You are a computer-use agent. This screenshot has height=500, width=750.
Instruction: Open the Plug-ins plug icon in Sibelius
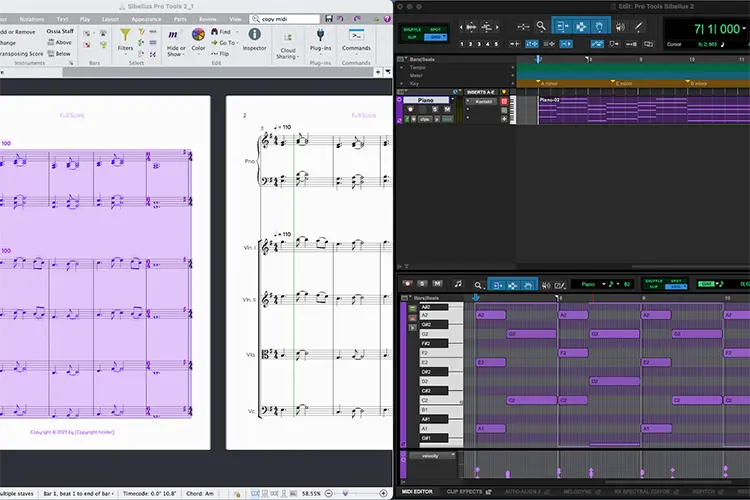(320, 35)
